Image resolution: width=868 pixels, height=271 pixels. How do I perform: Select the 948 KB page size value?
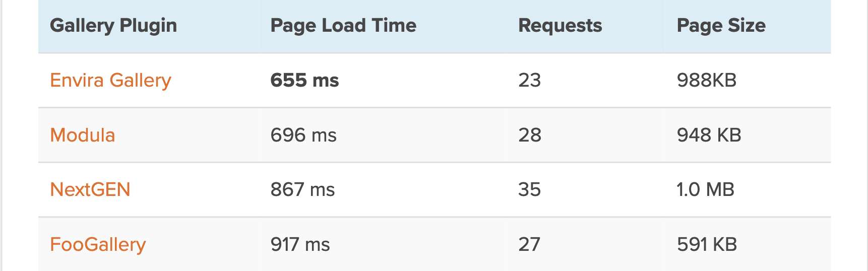709,135
